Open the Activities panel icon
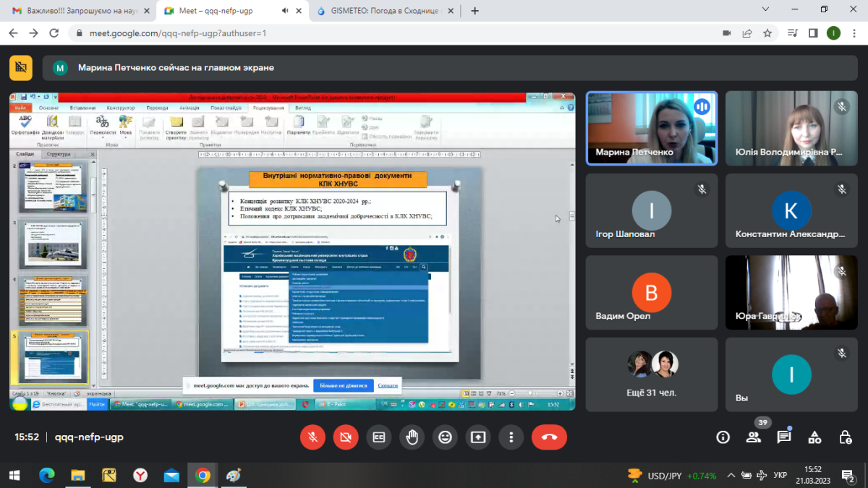 [814, 437]
